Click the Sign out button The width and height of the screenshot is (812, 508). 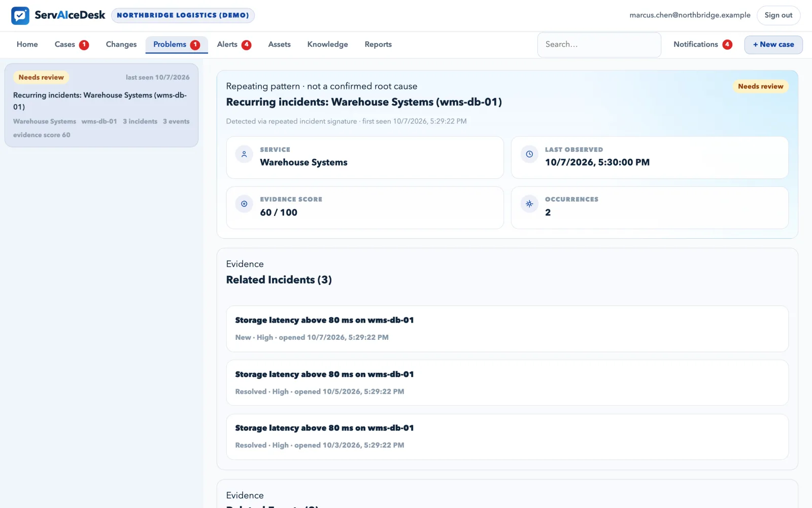tap(779, 15)
